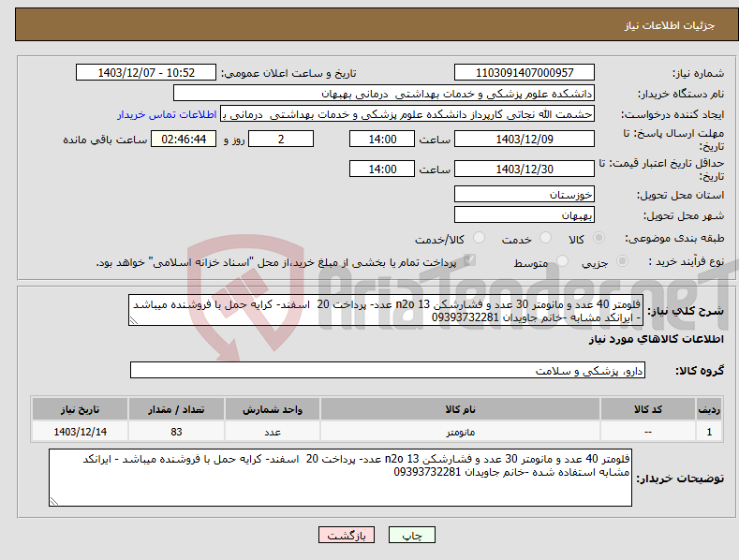Click the تعداد / مقدار column header
This screenshot has width=739, height=560.
pos(176,409)
